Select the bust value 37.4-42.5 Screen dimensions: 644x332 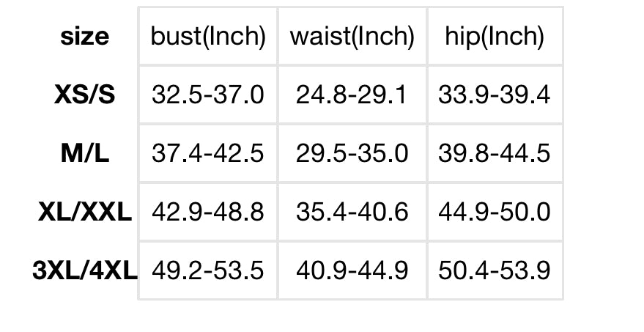208,153
